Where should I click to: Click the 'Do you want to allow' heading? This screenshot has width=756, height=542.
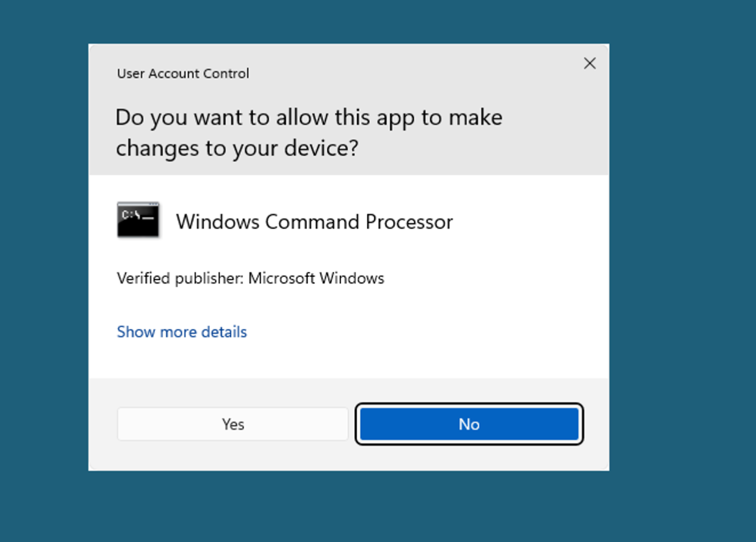(309, 132)
